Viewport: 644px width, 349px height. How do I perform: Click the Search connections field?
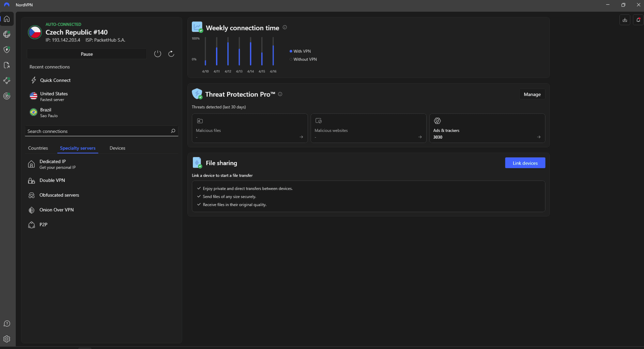(97, 131)
